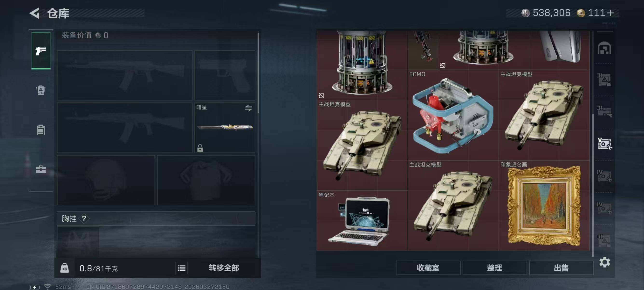Open the 收藏室 tab
Viewport: 644px width, 290px height.
click(428, 268)
